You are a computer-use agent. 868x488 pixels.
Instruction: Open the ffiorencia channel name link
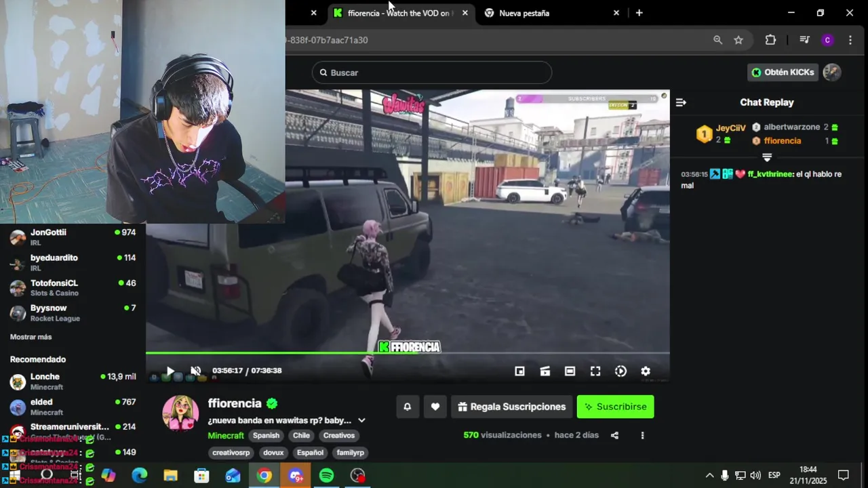coord(235,403)
